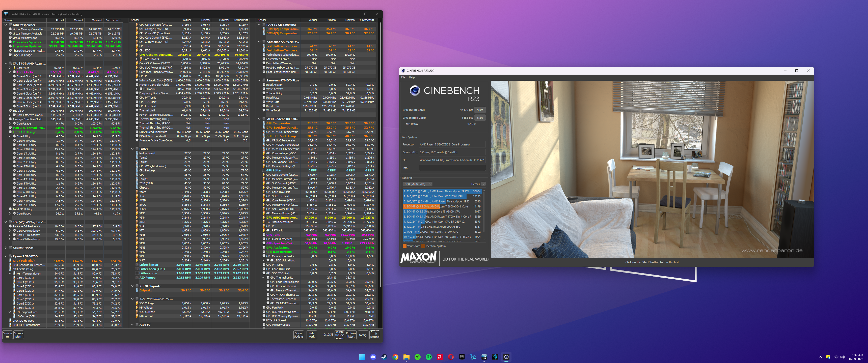This screenshot has width=868, height=363.
Task: Click the sensor icon next to AIO Pumpe
Action: [137, 278]
